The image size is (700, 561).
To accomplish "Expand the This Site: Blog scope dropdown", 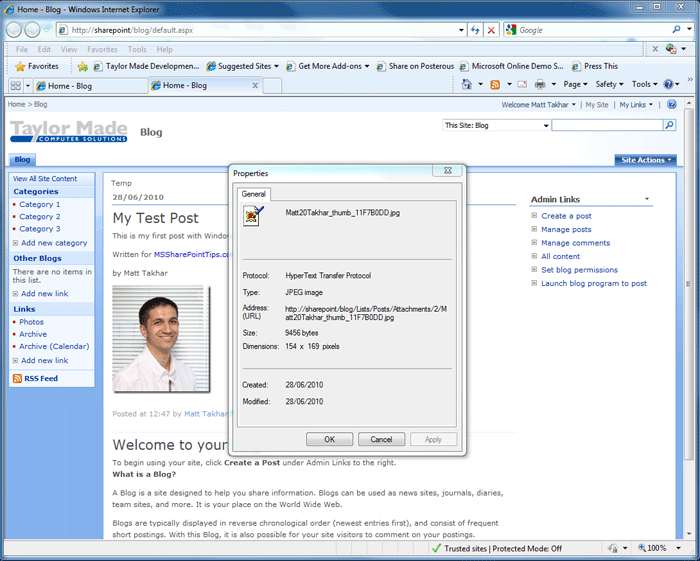I will pyautogui.click(x=546, y=126).
